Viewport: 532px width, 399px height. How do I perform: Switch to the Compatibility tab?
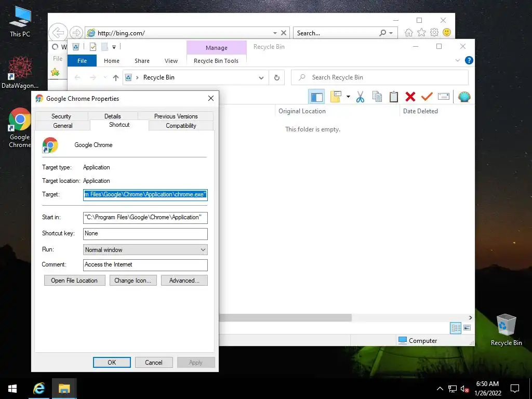181,126
